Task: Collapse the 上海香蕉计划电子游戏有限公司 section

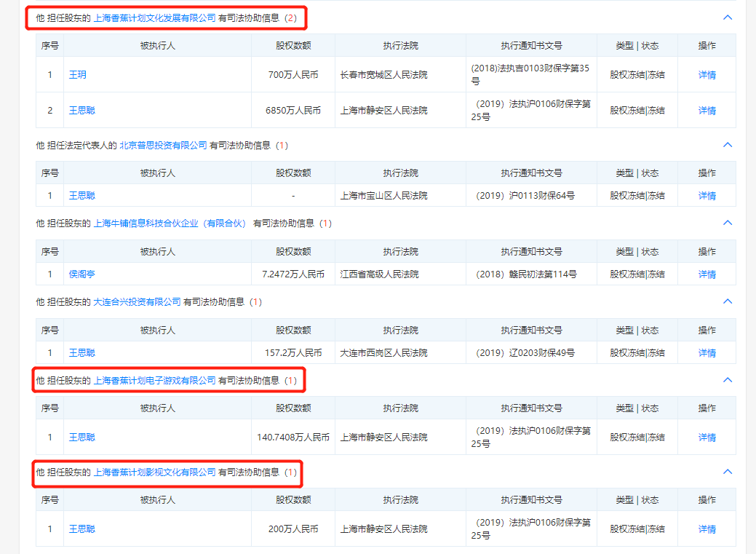Action: (727, 380)
